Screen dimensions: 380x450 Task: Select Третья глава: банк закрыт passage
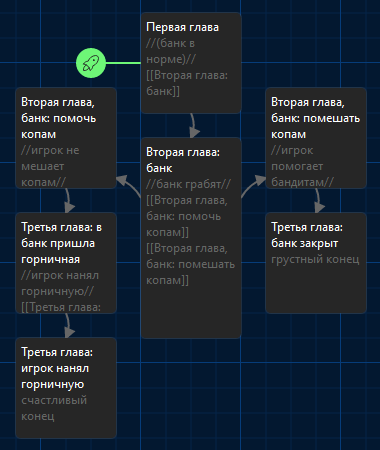316,263
